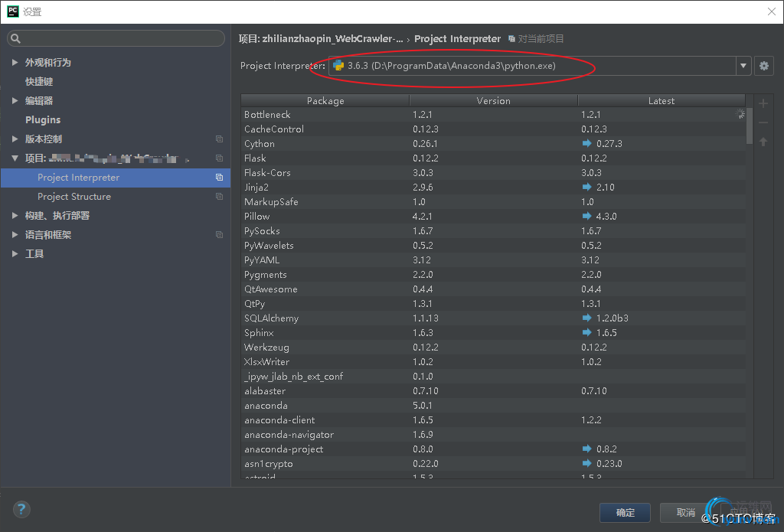Collapse the 项目 section
784x532 pixels.
pos(15,158)
